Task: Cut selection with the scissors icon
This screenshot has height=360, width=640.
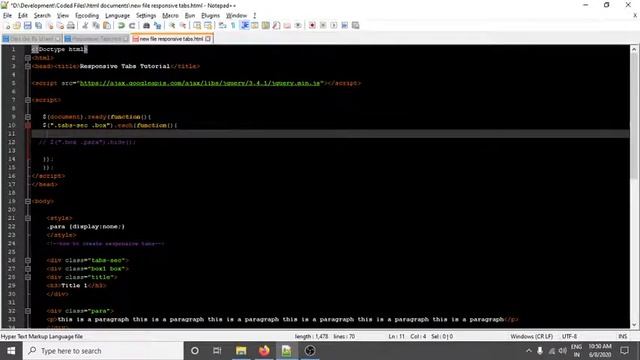Action: point(85,26)
